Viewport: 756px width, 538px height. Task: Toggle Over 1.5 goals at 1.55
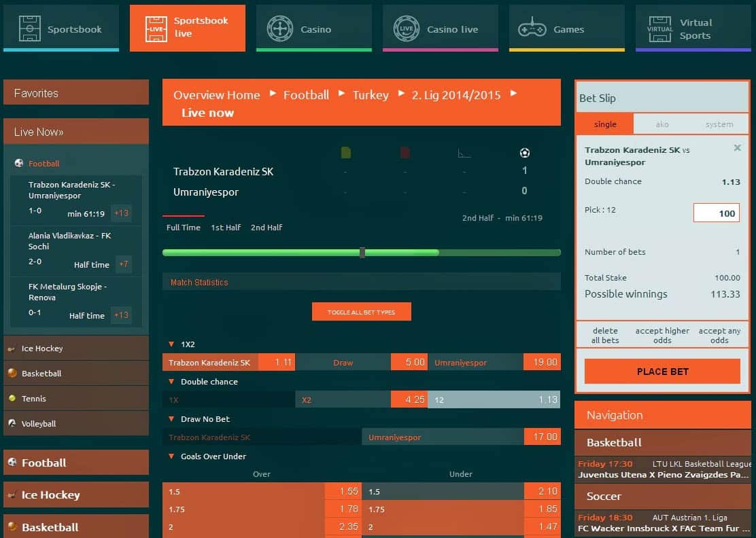262,491
